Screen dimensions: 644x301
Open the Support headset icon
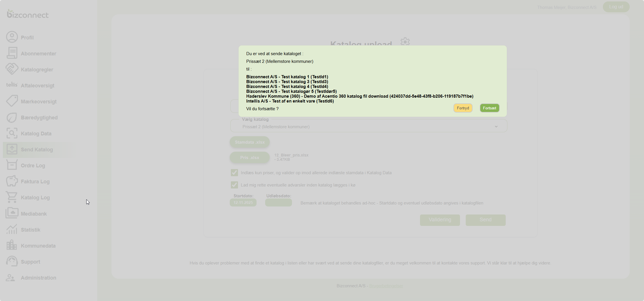coord(12,261)
